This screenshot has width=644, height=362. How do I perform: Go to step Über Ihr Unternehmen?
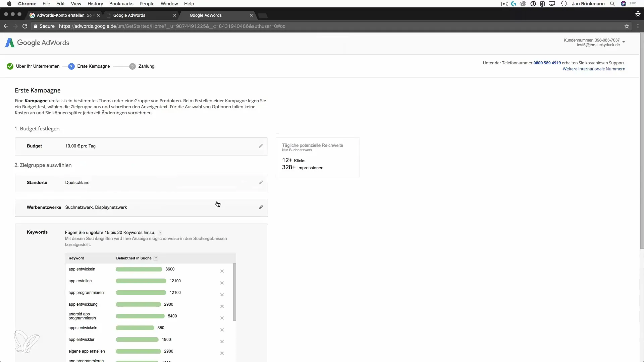coord(33,66)
